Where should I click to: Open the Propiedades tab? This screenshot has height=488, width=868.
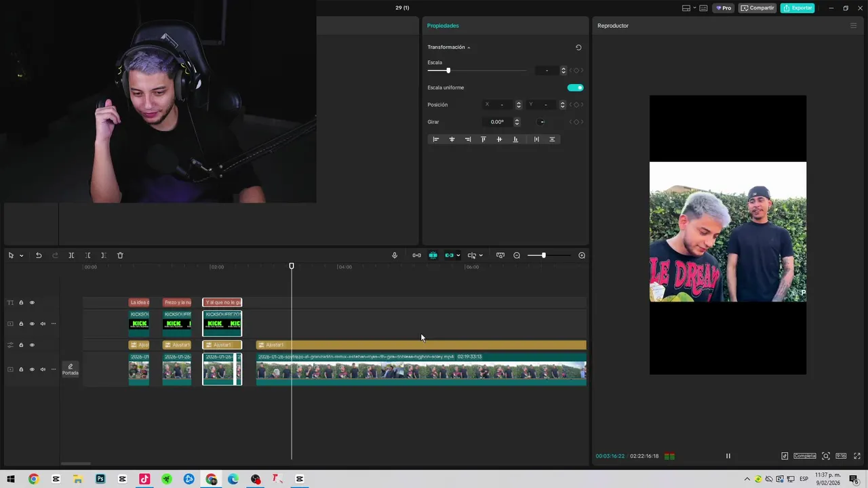pos(443,26)
